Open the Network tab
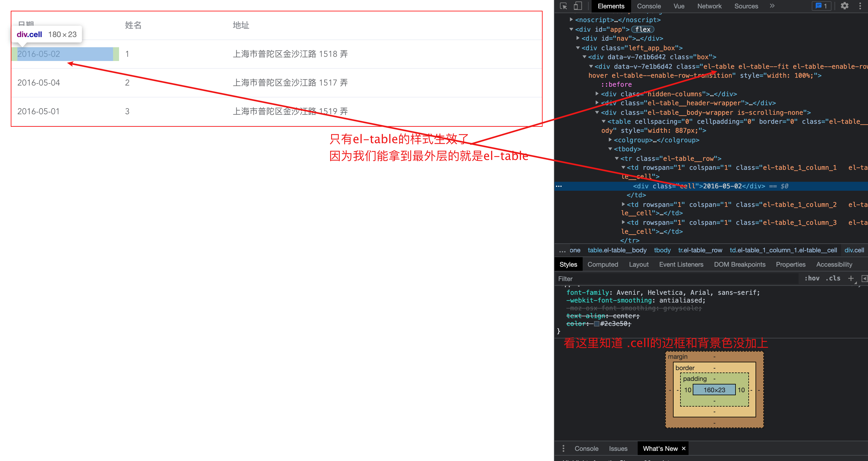868x461 pixels. click(709, 6)
